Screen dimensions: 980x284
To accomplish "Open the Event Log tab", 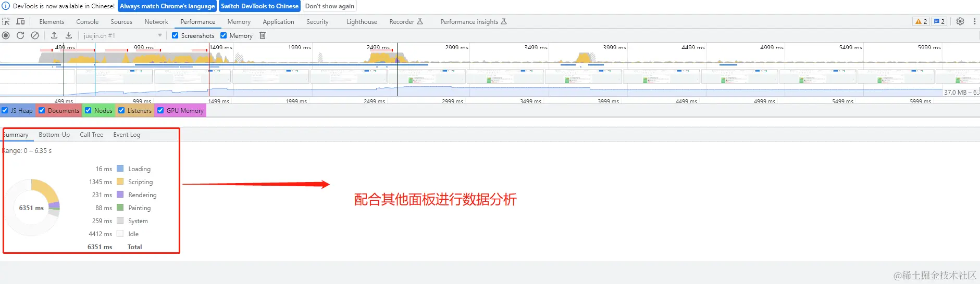I will click(x=127, y=135).
